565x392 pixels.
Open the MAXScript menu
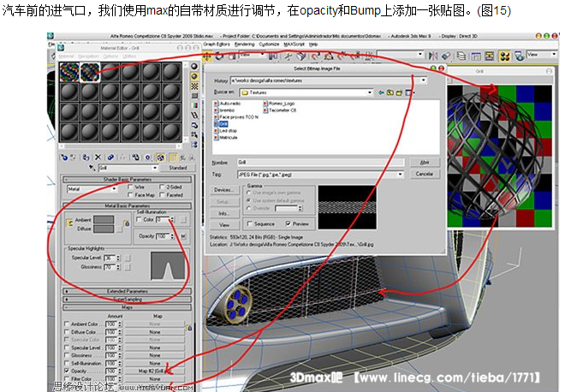click(x=294, y=45)
